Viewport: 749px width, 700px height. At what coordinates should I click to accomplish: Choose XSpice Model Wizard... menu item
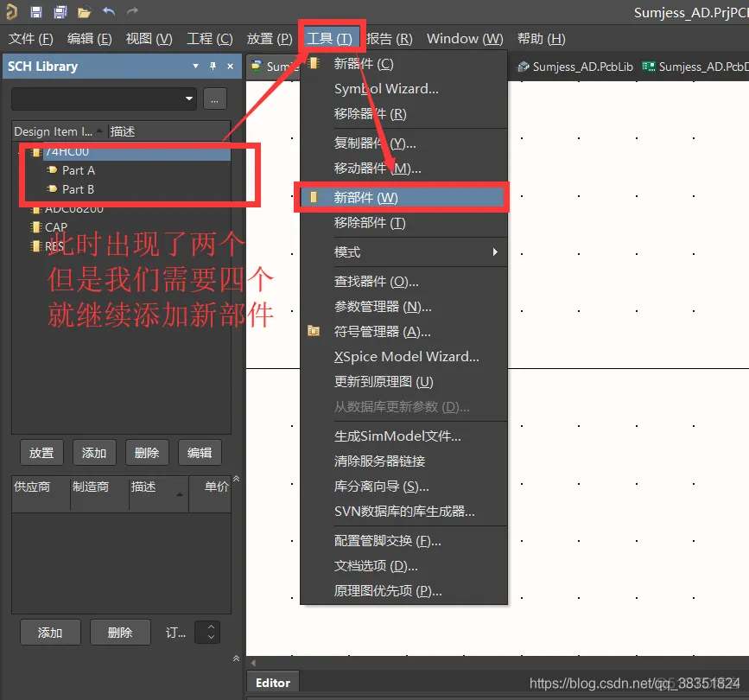[403, 356]
